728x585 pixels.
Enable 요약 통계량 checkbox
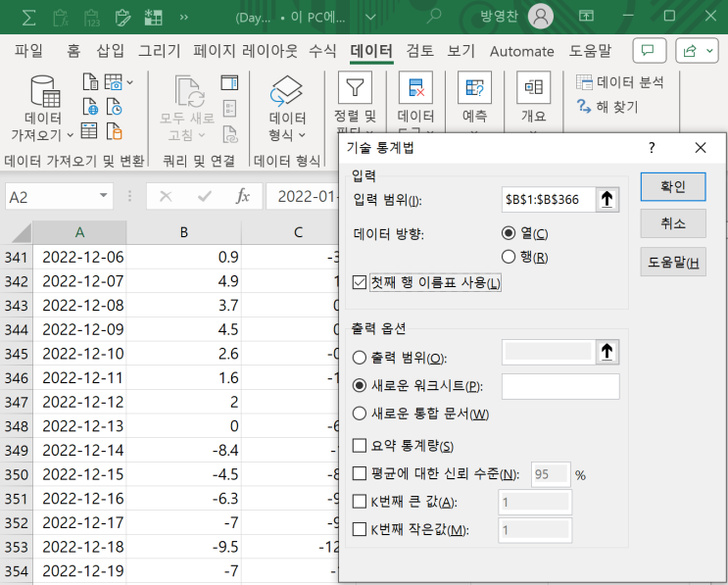pyautogui.click(x=360, y=446)
